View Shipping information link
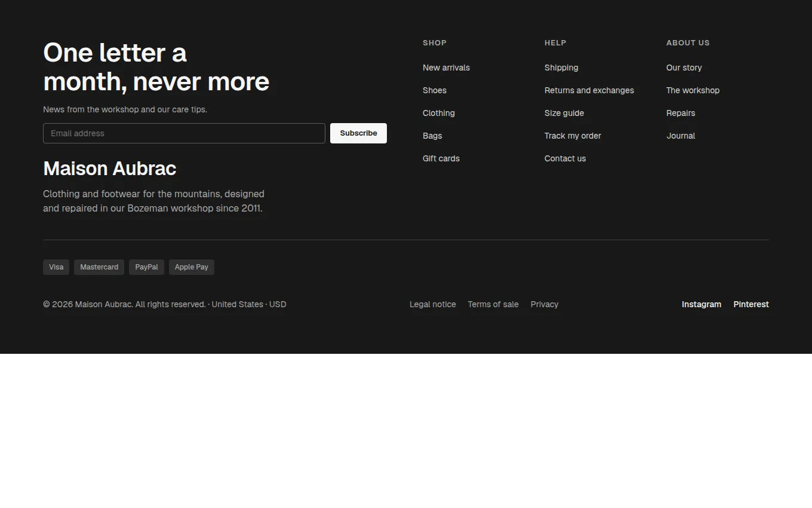The image size is (812, 508). pos(561,68)
